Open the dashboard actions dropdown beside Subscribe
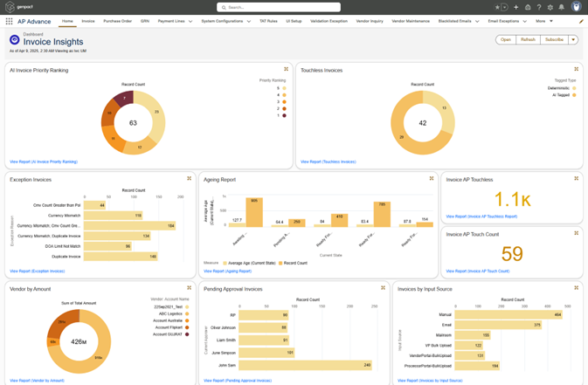The height and width of the screenshot is (385, 588). pos(573,39)
